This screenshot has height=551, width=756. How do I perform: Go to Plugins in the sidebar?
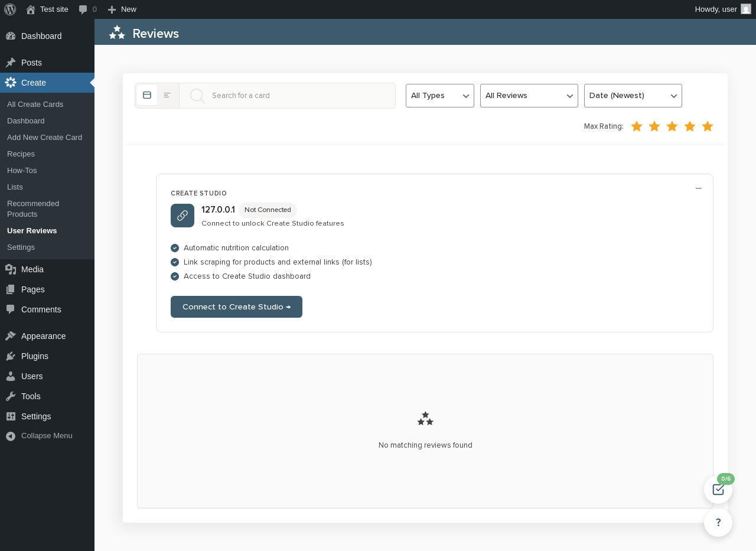point(35,356)
